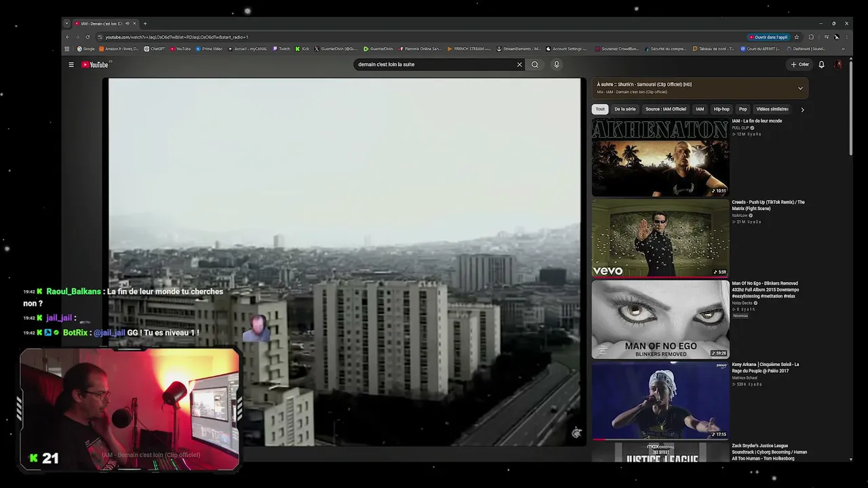Open the YouTube account avatar menu
The height and width of the screenshot is (488, 868).
click(x=839, y=64)
